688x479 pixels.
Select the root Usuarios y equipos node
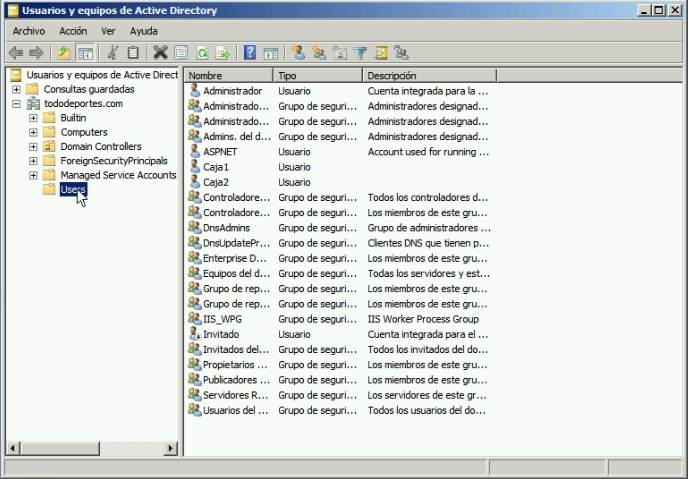[102, 75]
